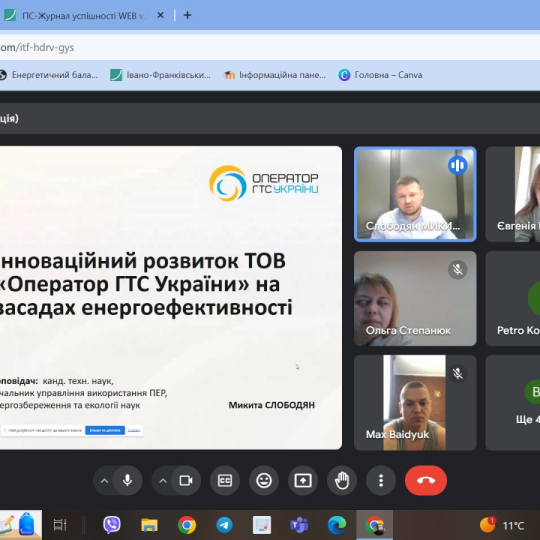Turn on closed captions

tap(225, 480)
